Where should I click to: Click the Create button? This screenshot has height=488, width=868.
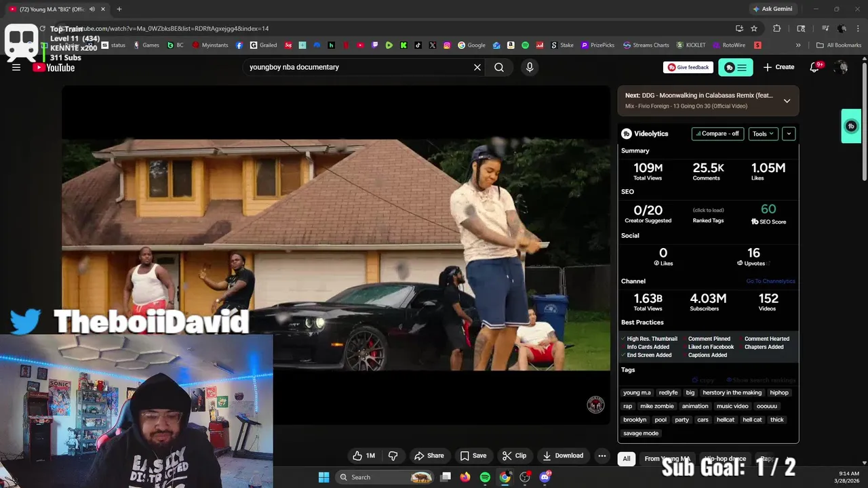(778, 67)
